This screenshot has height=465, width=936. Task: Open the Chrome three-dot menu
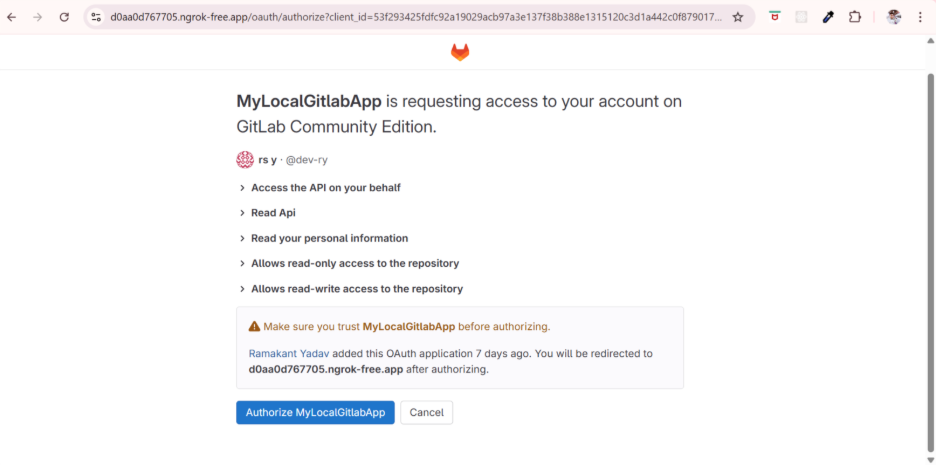tap(920, 17)
